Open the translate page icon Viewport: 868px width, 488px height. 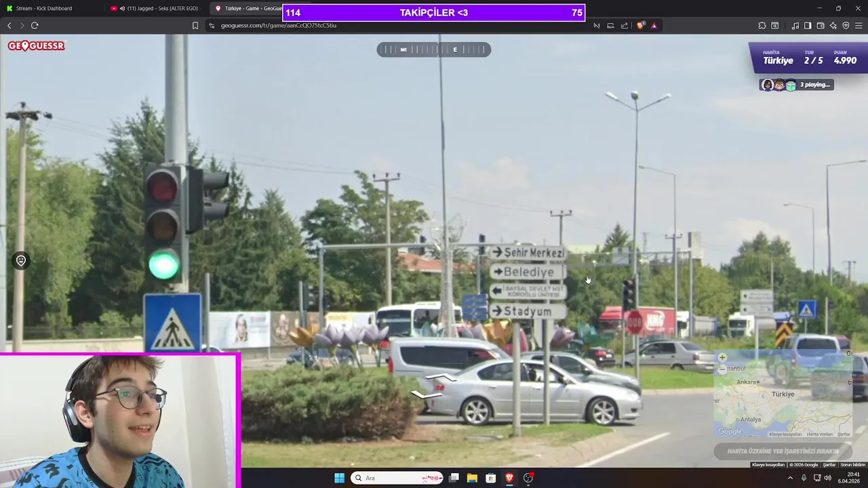597,25
